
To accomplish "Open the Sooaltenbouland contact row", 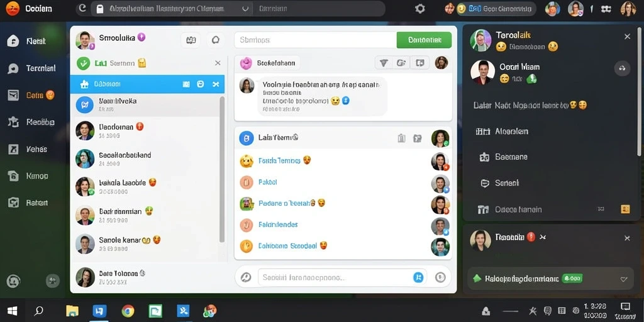I will click(x=145, y=158).
